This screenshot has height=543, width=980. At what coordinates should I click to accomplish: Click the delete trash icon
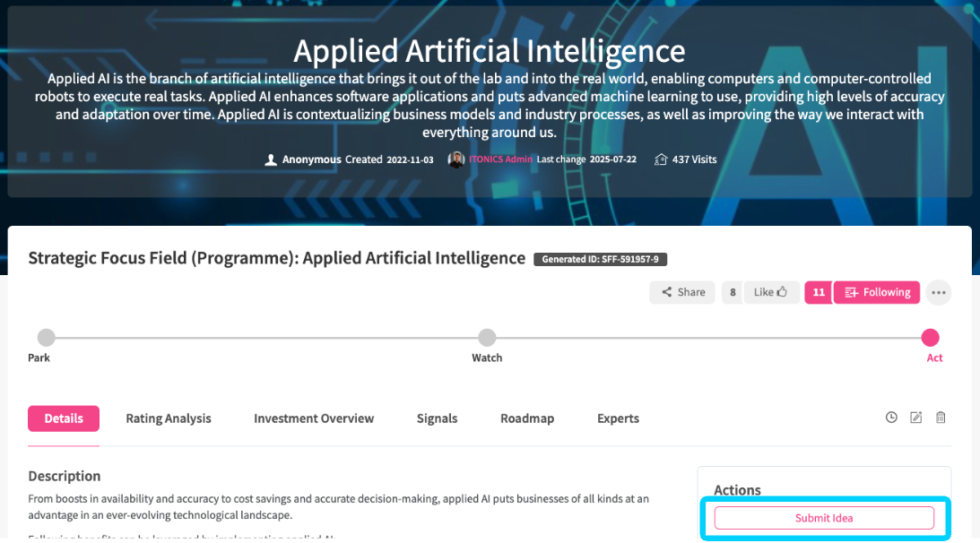[x=941, y=418]
